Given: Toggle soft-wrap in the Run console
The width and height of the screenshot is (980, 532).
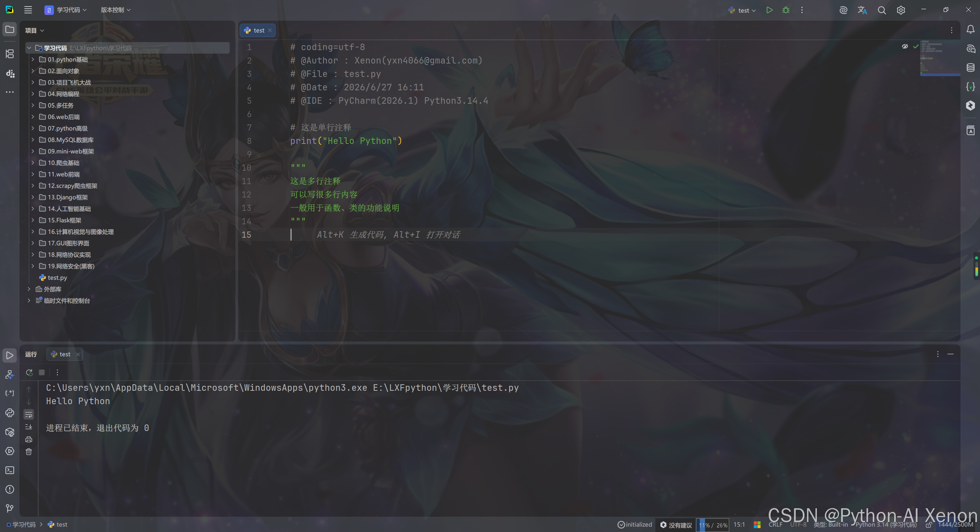Looking at the screenshot, I should [x=29, y=415].
